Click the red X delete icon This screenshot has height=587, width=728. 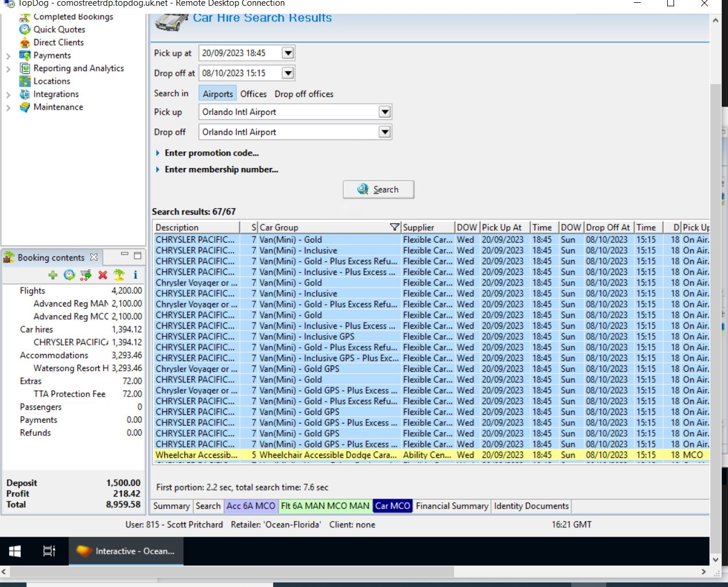pyautogui.click(x=103, y=275)
